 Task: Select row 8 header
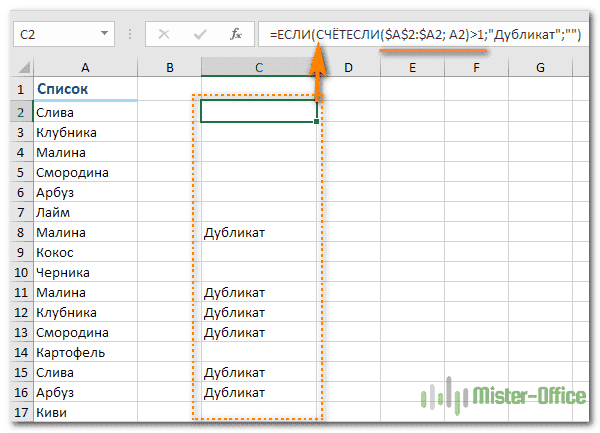[x=20, y=232]
